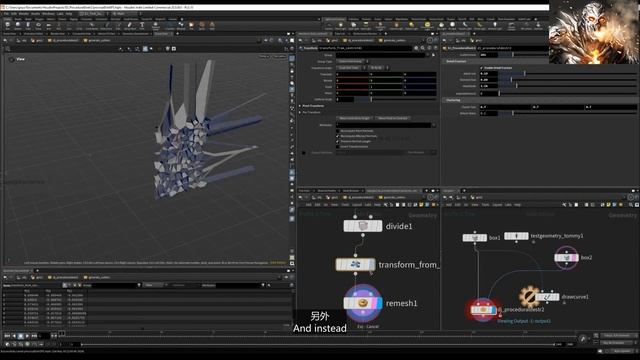Toggle Recompute Point Normals checkbox

pos(338,131)
